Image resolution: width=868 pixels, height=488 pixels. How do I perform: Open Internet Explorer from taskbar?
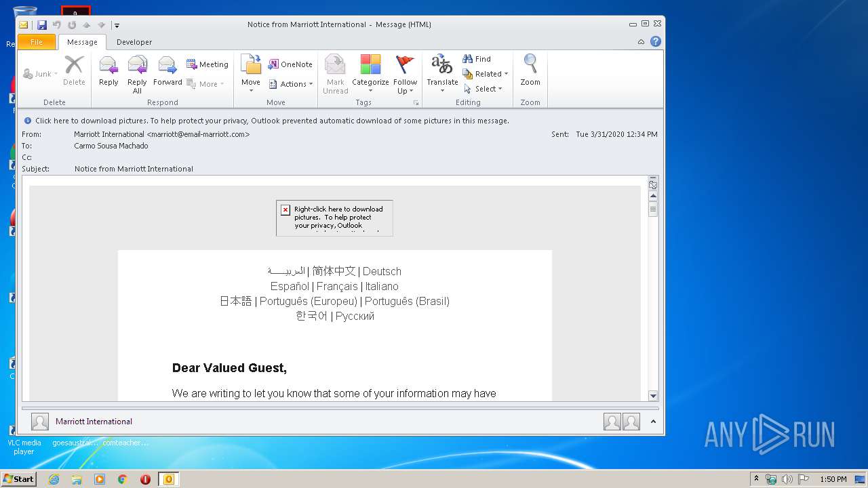[x=54, y=479]
